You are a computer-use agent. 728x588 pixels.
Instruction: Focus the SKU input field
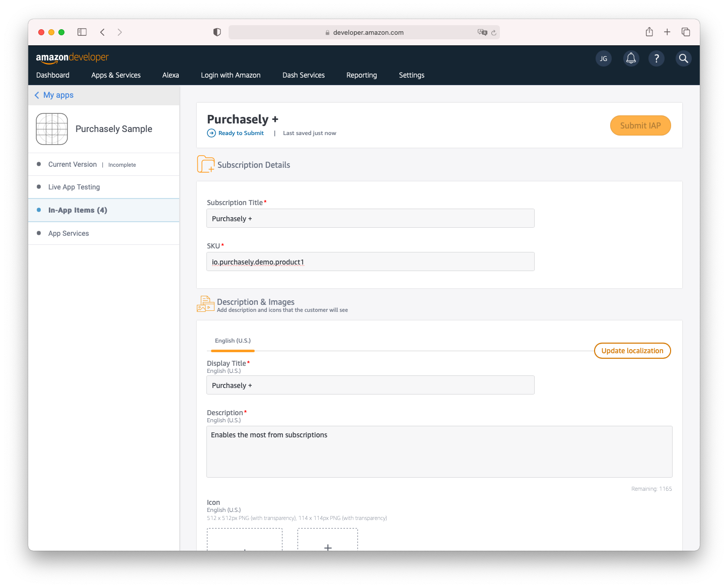[371, 262]
